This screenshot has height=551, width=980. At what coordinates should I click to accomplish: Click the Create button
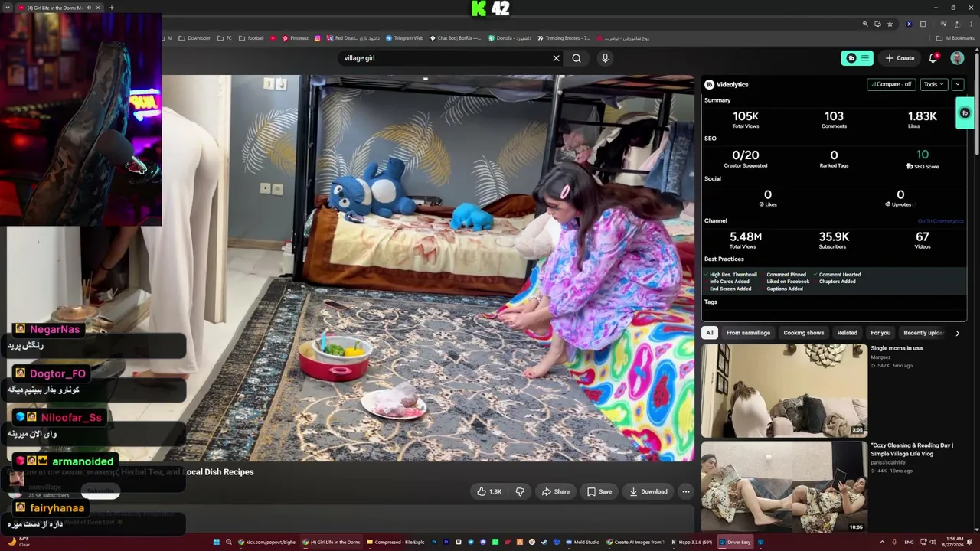(x=900, y=58)
